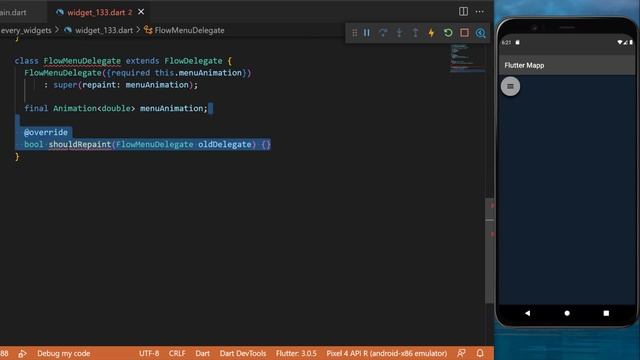Select Dart language mode
The height and width of the screenshot is (360, 640).
(202, 353)
